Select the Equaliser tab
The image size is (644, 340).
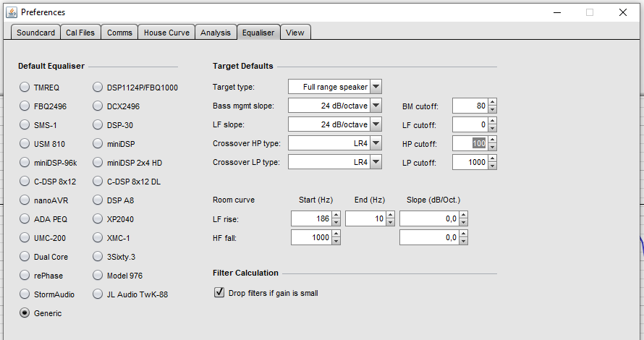(258, 33)
